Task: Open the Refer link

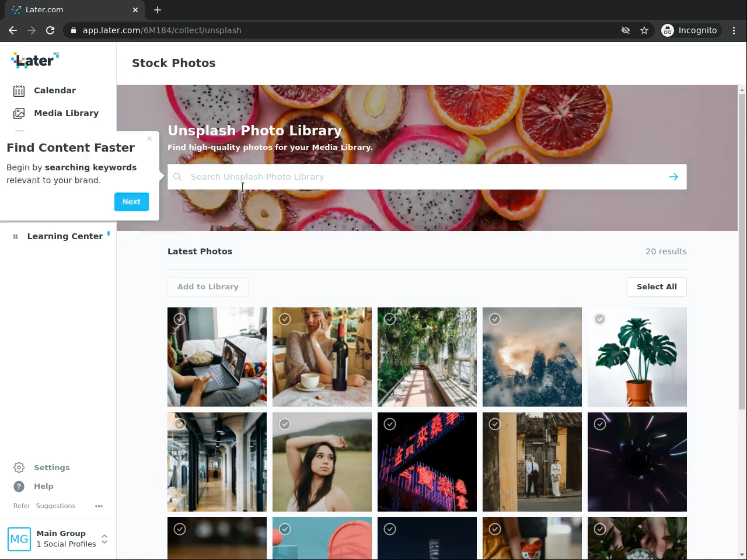Action: click(22, 506)
